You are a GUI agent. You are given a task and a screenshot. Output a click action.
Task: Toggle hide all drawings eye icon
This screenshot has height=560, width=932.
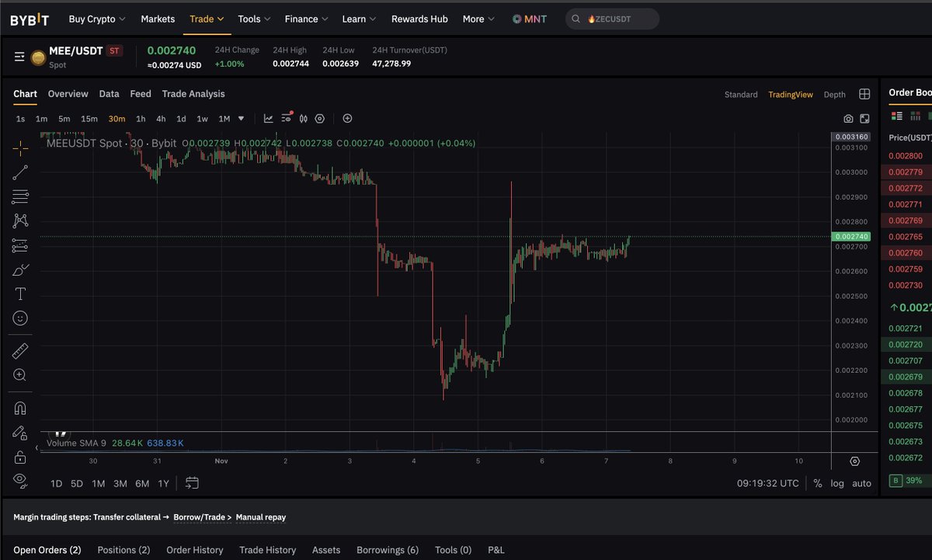[x=20, y=478]
